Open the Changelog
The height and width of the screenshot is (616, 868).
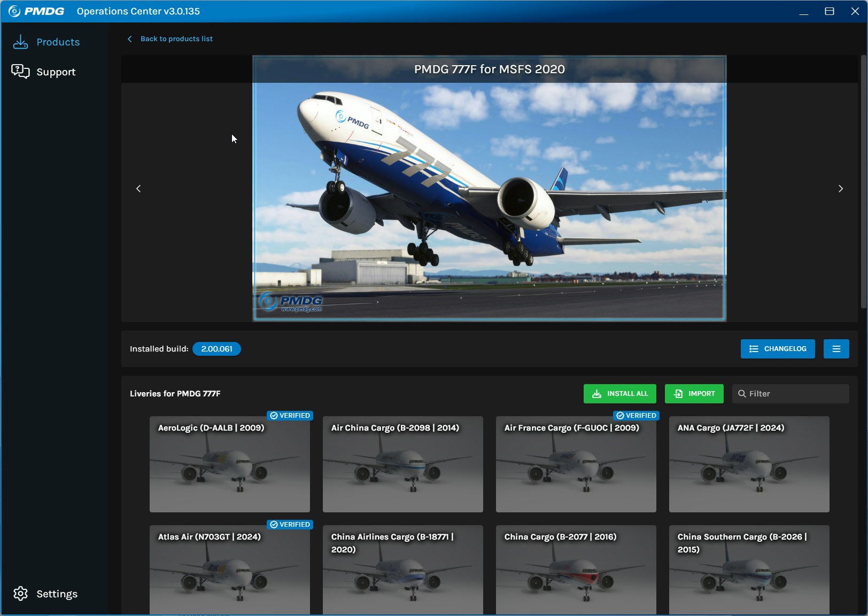coord(777,349)
